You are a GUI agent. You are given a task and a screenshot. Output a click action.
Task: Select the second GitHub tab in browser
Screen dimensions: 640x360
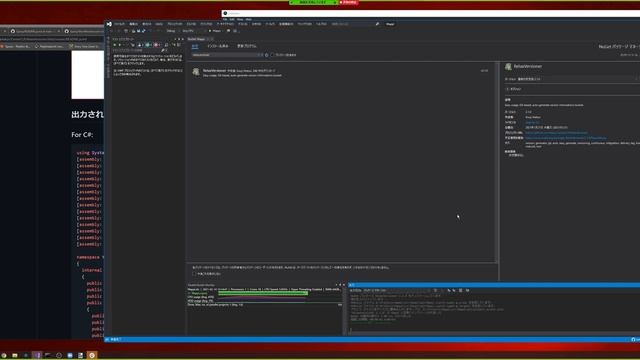pyautogui.click(x=84, y=31)
